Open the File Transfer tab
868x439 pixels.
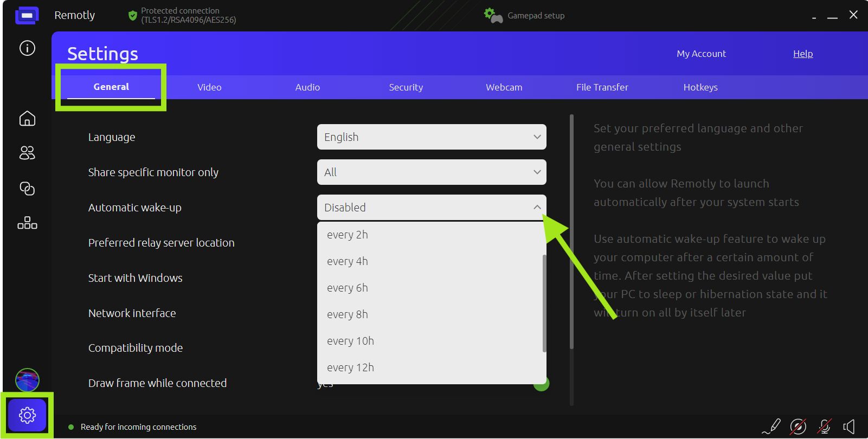(x=602, y=87)
